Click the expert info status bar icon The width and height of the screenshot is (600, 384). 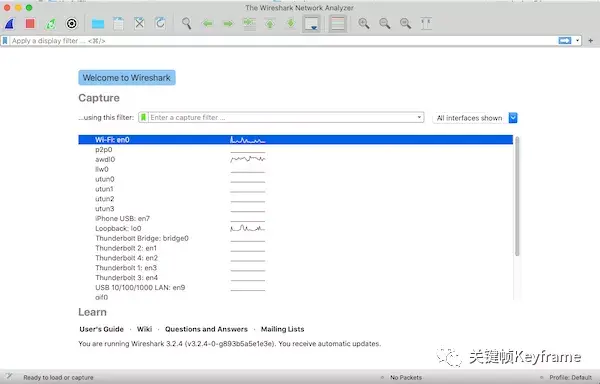point(9,377)
